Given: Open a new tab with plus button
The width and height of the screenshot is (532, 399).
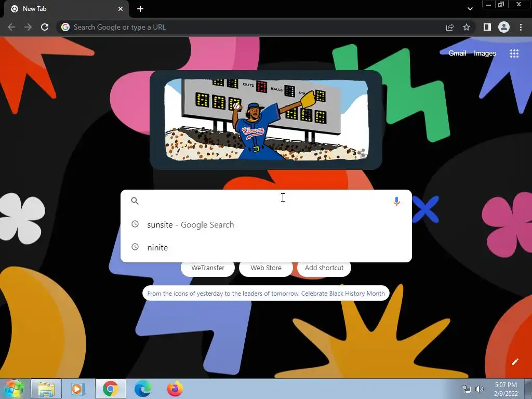Looking at the screenshot, I should pos(140,9).
